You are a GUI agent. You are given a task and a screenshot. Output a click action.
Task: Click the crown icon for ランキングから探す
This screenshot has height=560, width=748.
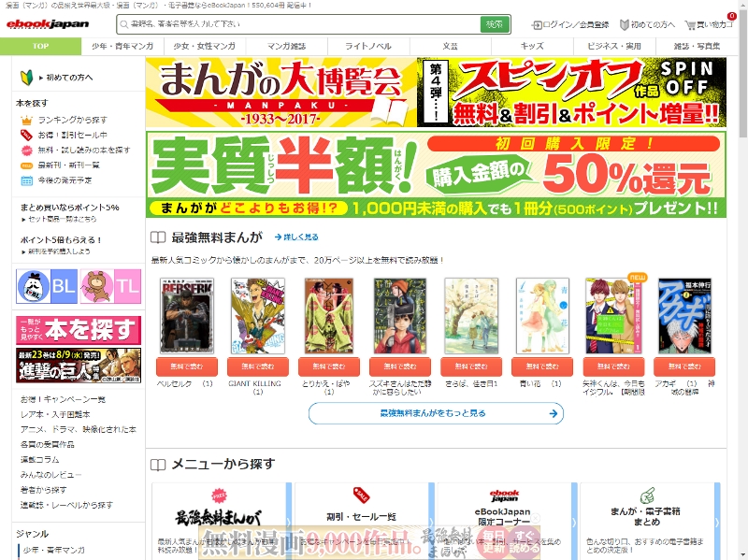click(26, 121)
